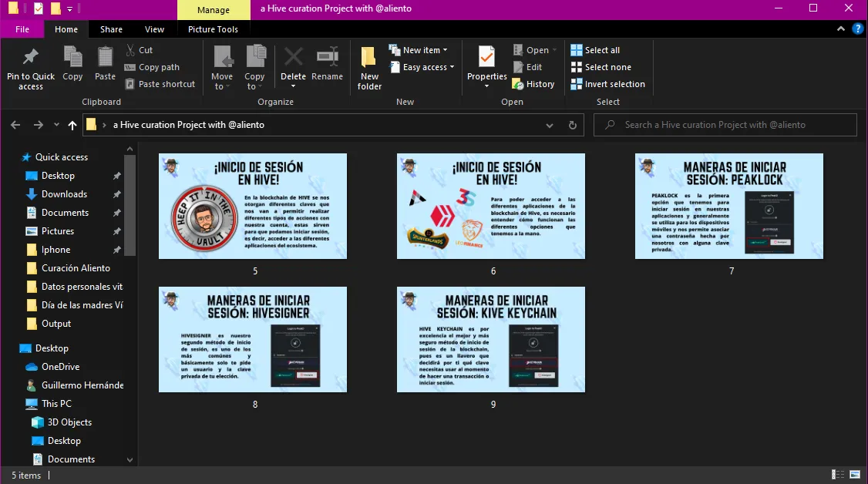Switch to the View ribbon tab

tap(154, 29)
